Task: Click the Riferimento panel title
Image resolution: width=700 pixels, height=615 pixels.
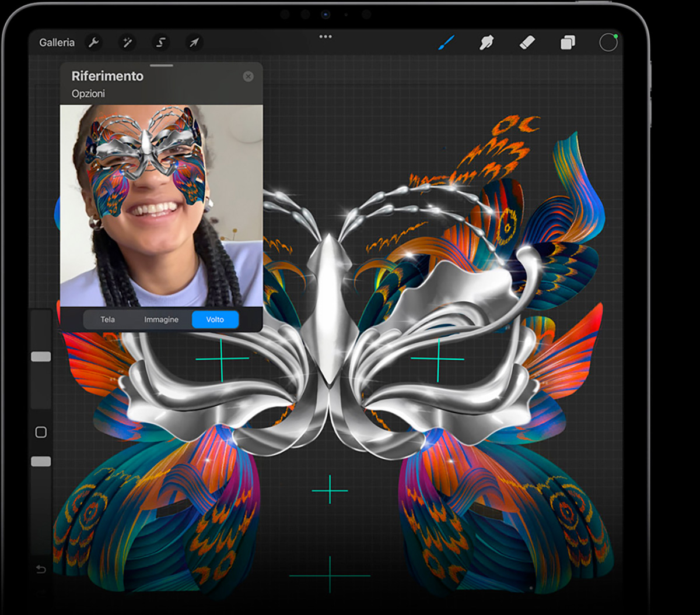Action: [x=107, y=76]
